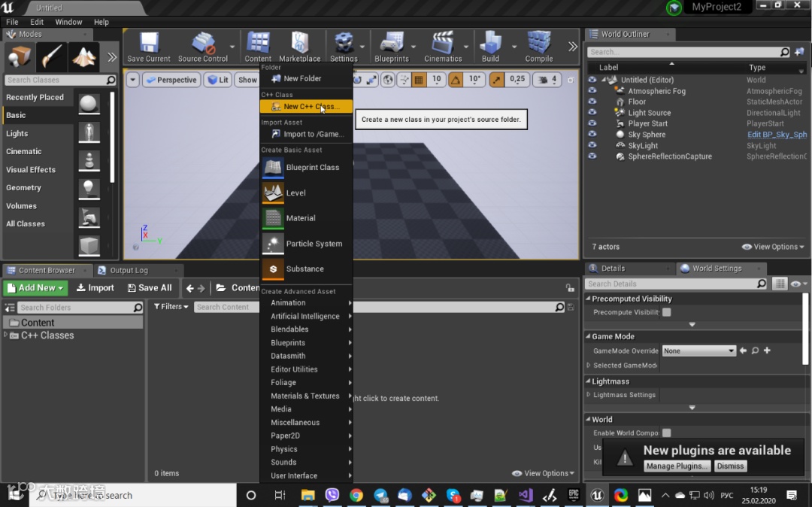Open Chrome from the Windows taskbar
Screen dimensions: 812x507
pyautogui.click(x=356, y=495)
